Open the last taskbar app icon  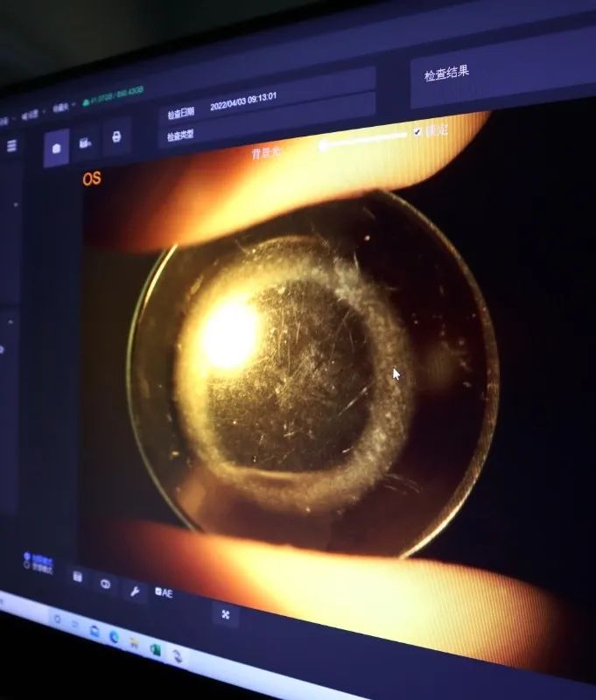point(177,656)
